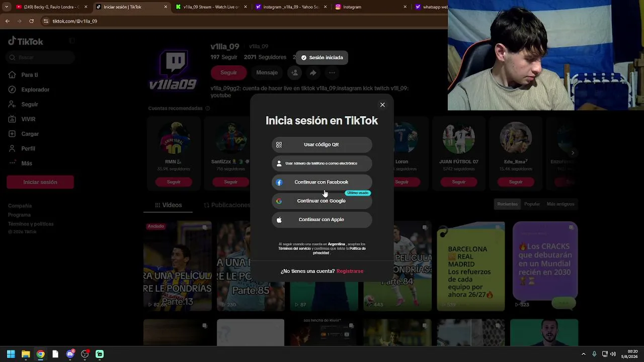Follow recommended account RMN
This screenshot has width=644, height=362.
click(x=174, y=182)
